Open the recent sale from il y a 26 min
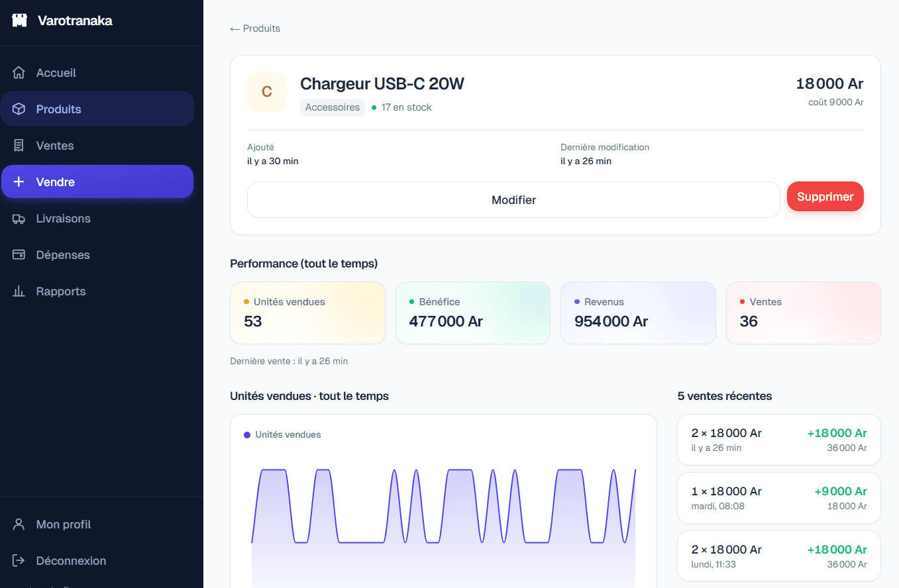Image resolution: width=899 pixels, height=588 pixels. (x=779, y=440)
